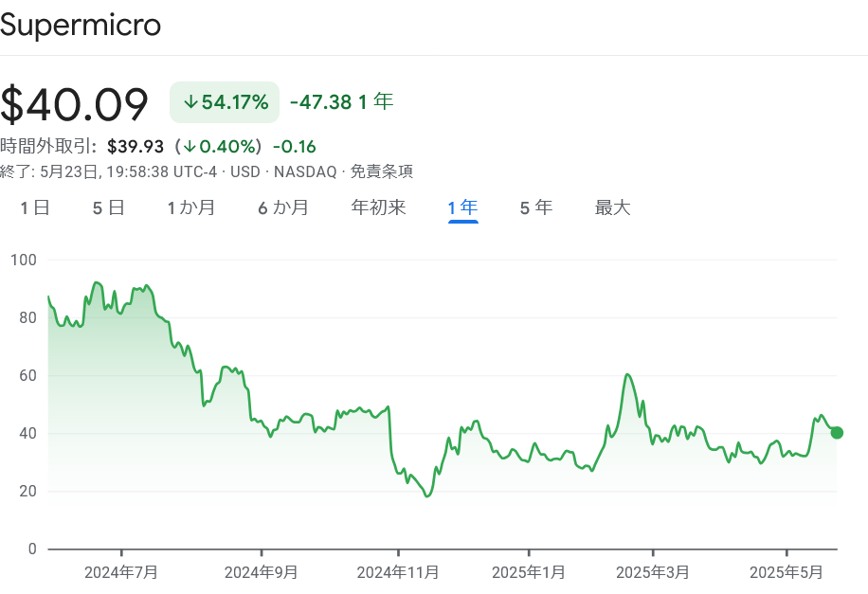Click the green endpoint dot on the chart
The image size is (868, 594).
click(837, 433)
